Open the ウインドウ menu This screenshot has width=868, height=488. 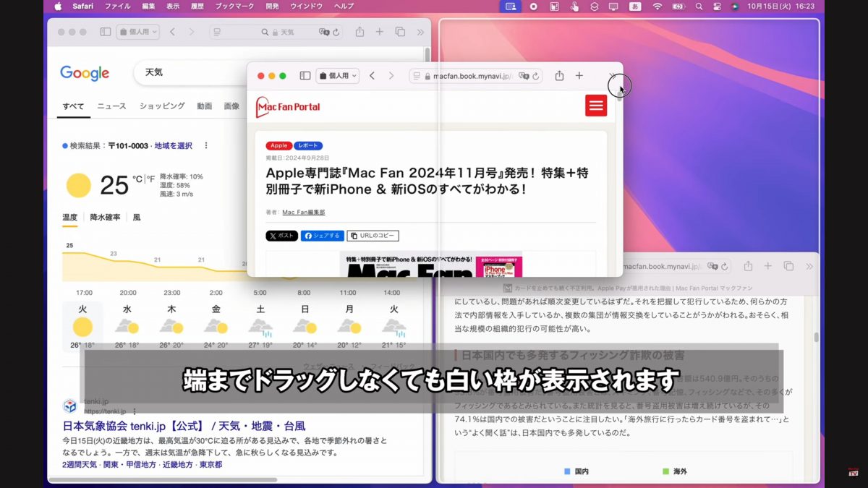[306, 6]
